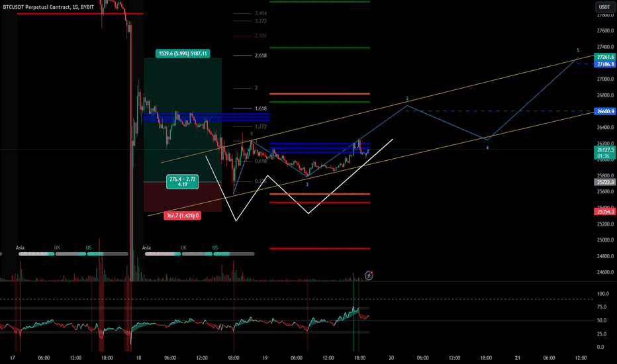
Task: Click date 21 on the time axis
Action: 518,358
